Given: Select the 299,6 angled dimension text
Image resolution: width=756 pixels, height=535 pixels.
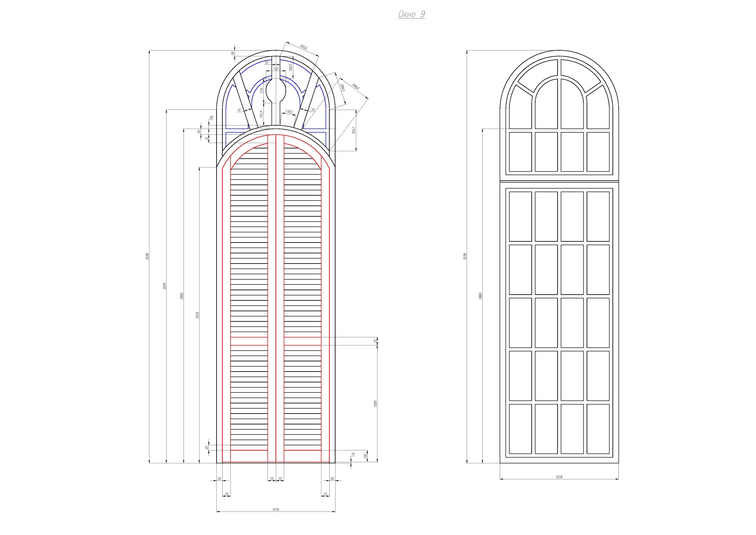Looking at the screenshot, I should pyautogui.click(x=356, y=86).
